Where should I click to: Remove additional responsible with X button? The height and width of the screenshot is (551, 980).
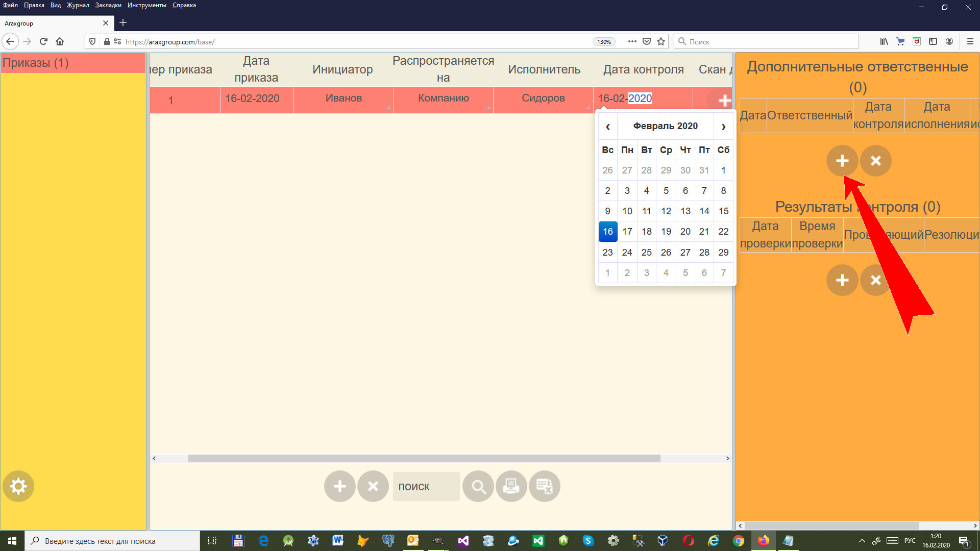point(875,161)
